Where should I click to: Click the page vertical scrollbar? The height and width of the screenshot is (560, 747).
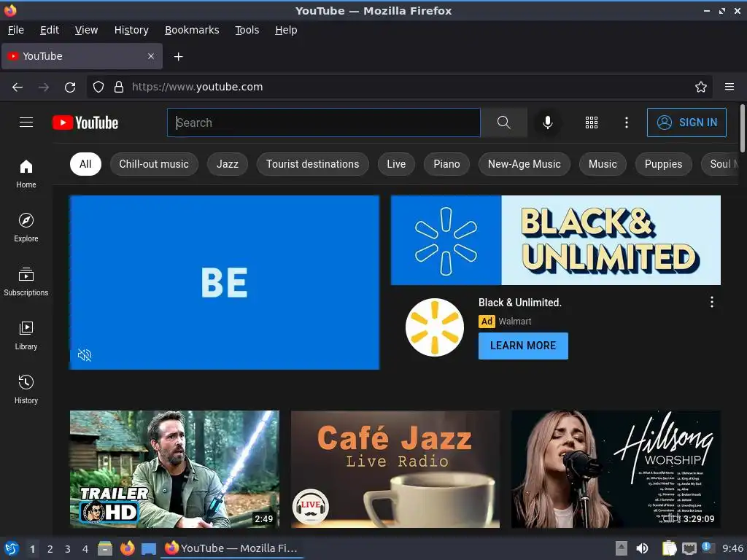pyautogui.click(x=742, y=128)
